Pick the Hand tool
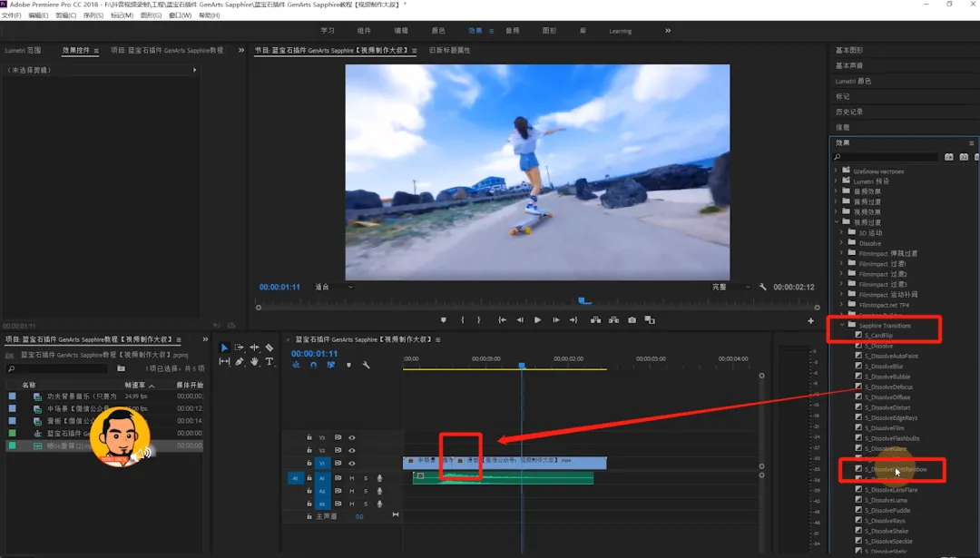This screenshot has height=558, width=980. [255, 362]
